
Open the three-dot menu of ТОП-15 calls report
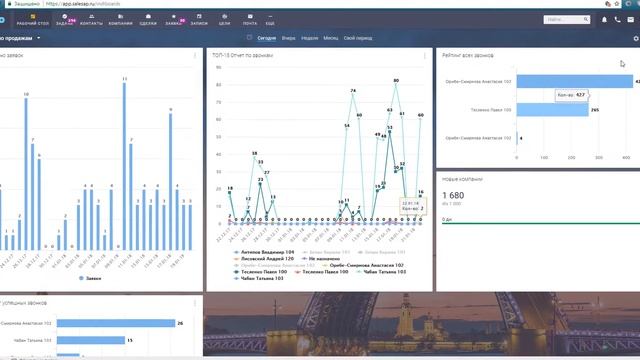pos(424,55)
